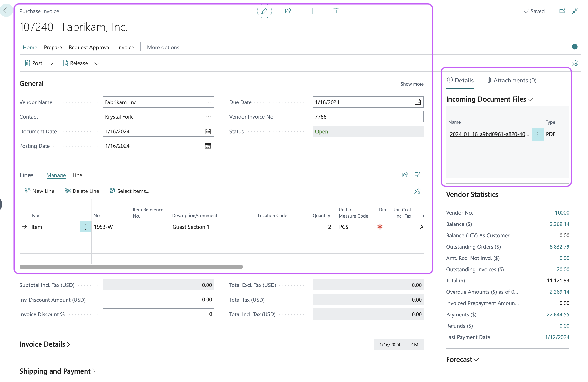Click the Lines toolbar pin icon

point(418,191)
